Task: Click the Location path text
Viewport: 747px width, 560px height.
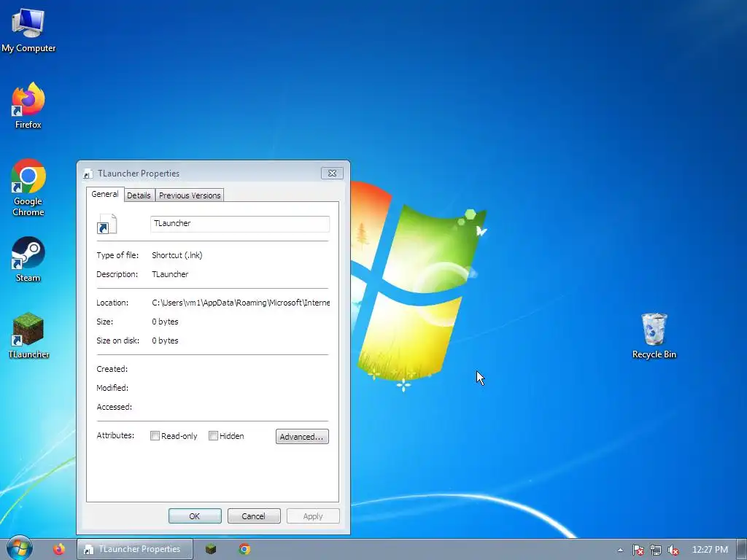Action: tap(241, 303)
